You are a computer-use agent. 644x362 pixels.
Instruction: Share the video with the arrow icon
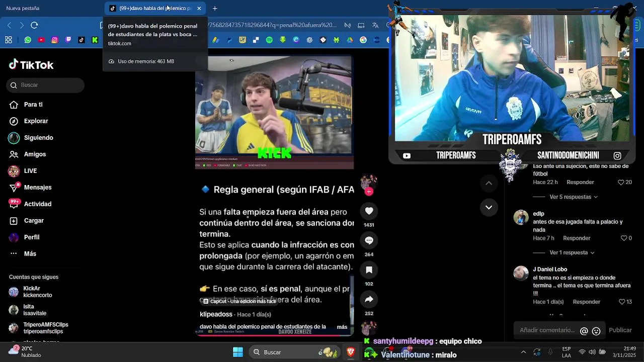click(369, 299)
